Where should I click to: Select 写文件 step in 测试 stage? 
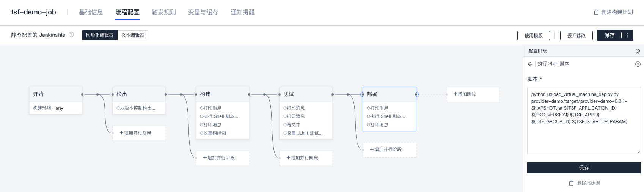[x=294, y=125]
